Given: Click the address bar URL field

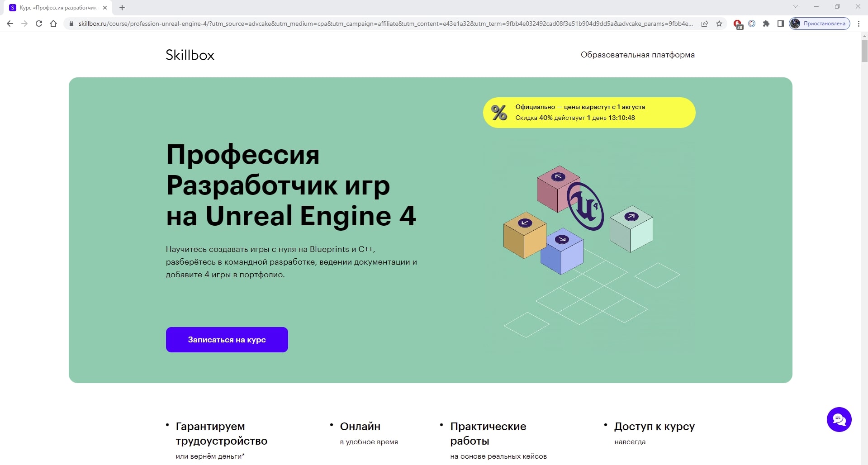Looking at the screenshot, I should click(x=385, y=24).
